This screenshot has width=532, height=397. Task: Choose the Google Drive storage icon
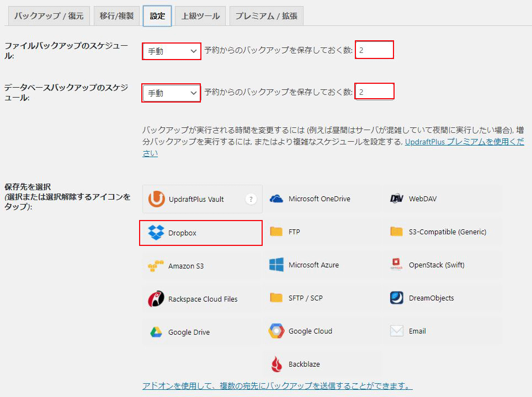(156, 332)
